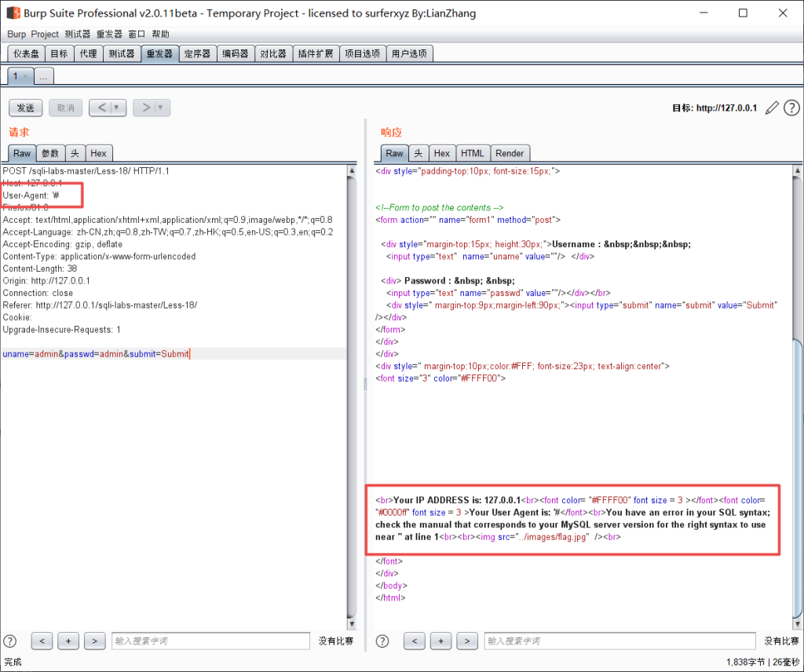Switch to the 项目选项 tab

point(363,53)
